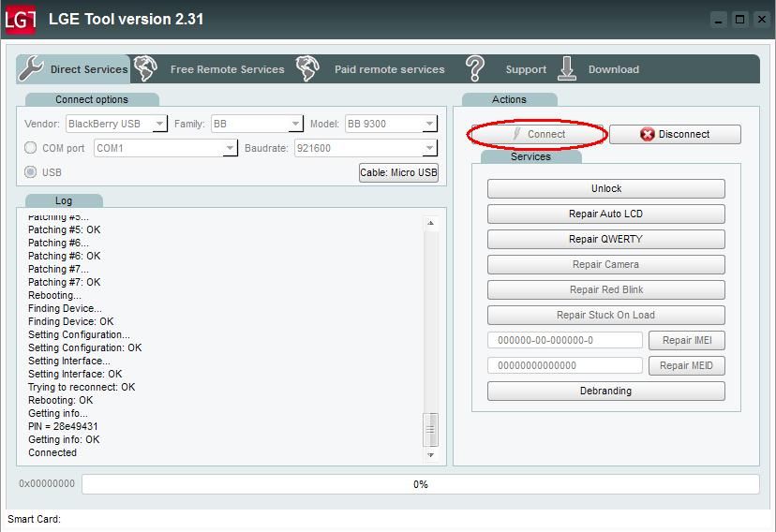The height and width of the screenshot is (532, 776).
Task: Click the IMEI input field
Action: coord(565,340)
